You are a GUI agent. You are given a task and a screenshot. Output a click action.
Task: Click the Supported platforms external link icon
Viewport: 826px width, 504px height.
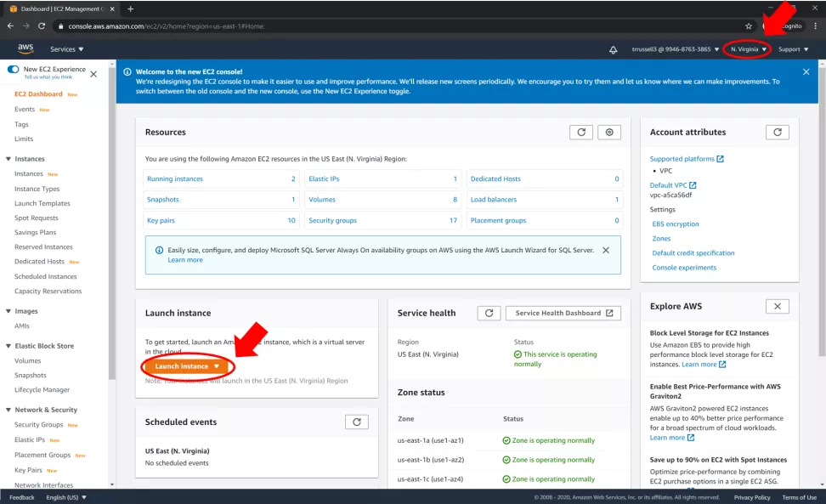pos(720,159)
